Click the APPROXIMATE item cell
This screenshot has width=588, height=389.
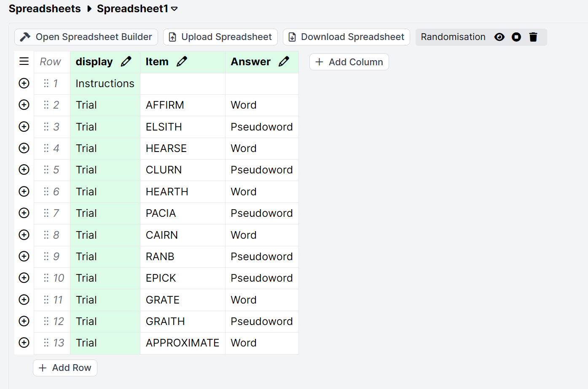(x=182, y=343)
